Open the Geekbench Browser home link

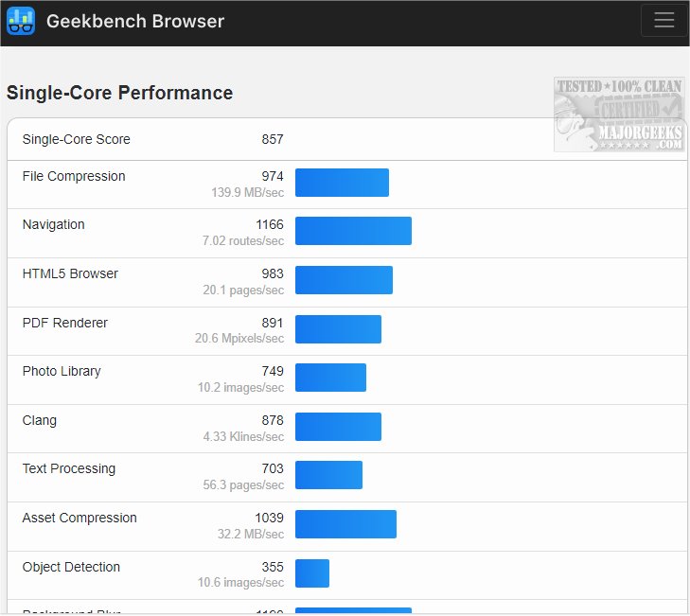[135, 21]
